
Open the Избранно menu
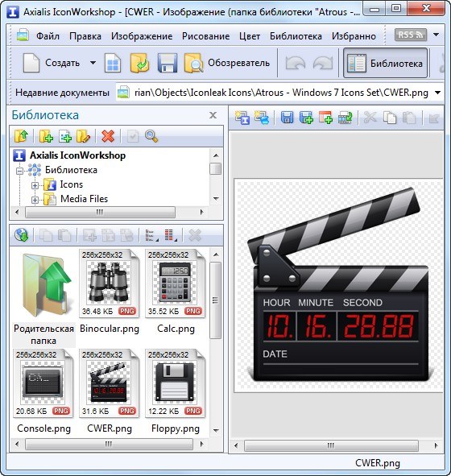[x=354, y=36]
